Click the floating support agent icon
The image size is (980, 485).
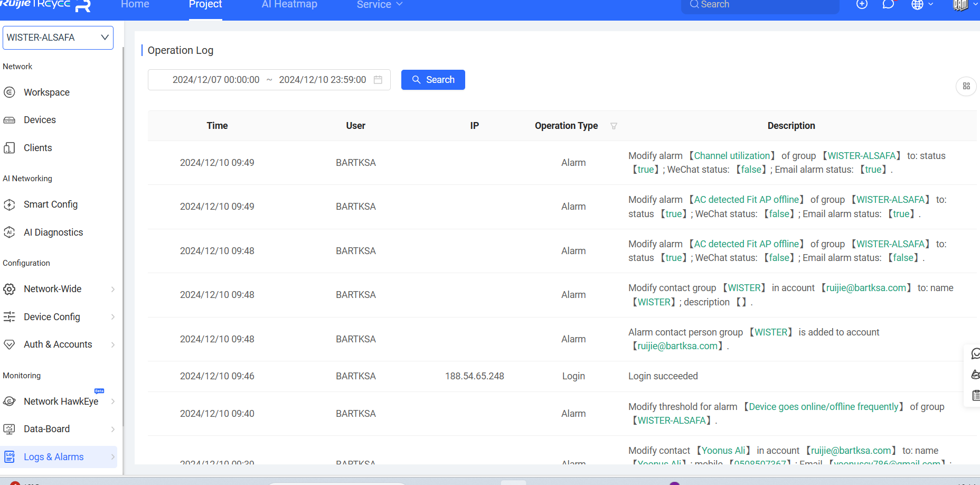(975, 375)
